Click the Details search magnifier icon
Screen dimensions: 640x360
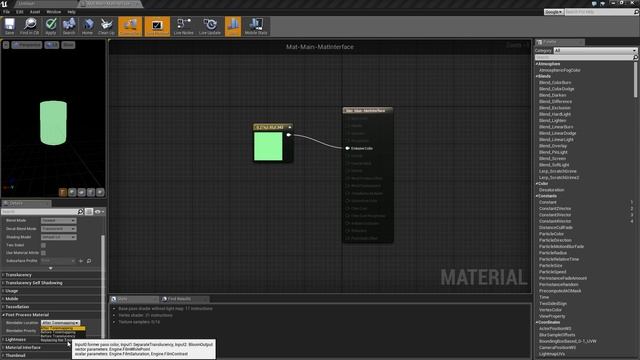tap(80, 211)
